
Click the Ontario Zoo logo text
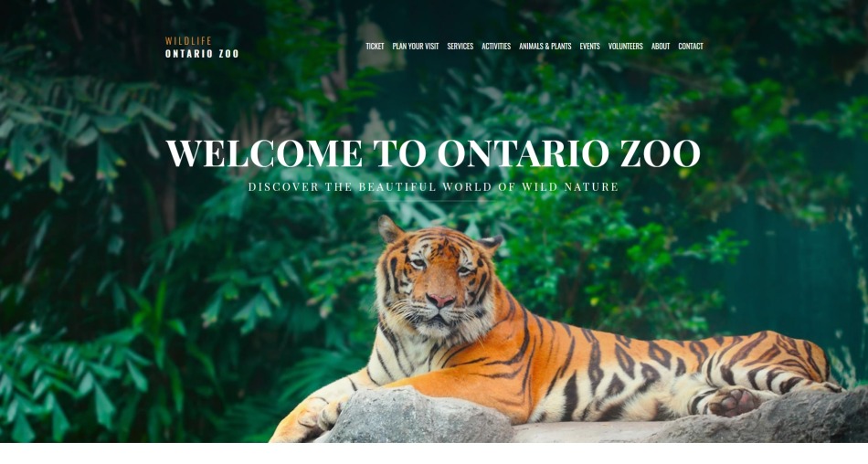(202, 54)
